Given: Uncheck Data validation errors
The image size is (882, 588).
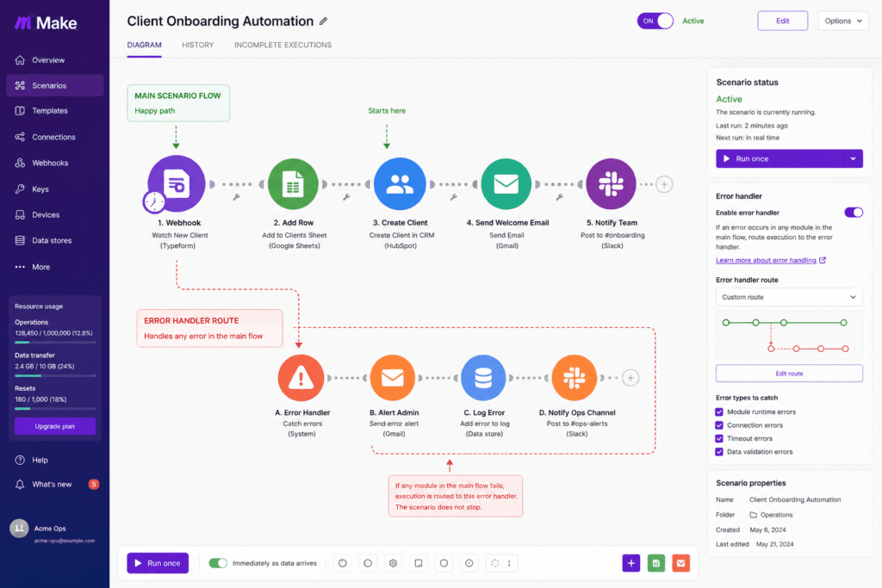Looking at the screenshot, I should tap(719, 452).
